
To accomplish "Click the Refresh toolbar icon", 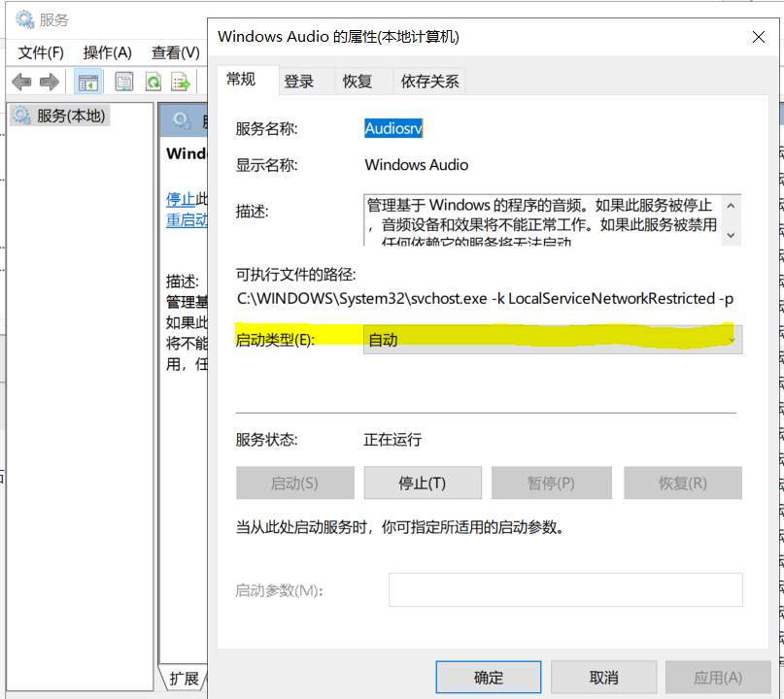I will [153, 81].
